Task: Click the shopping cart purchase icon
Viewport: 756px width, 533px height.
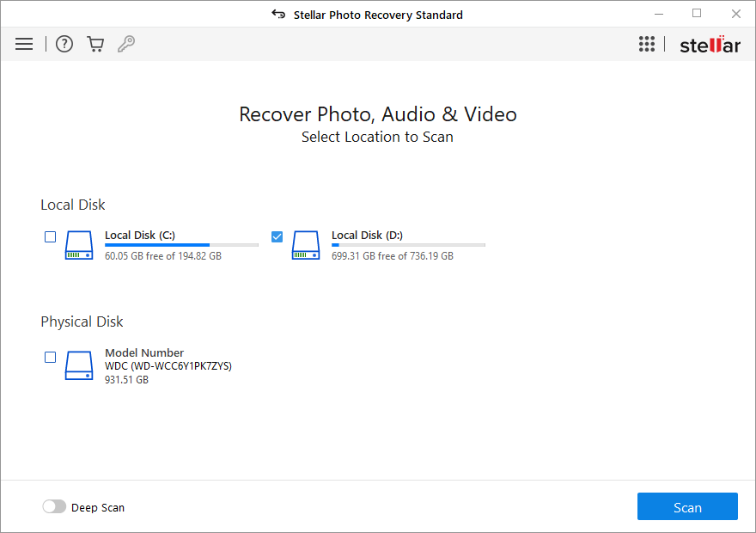Action: click(x=95, y=44)
